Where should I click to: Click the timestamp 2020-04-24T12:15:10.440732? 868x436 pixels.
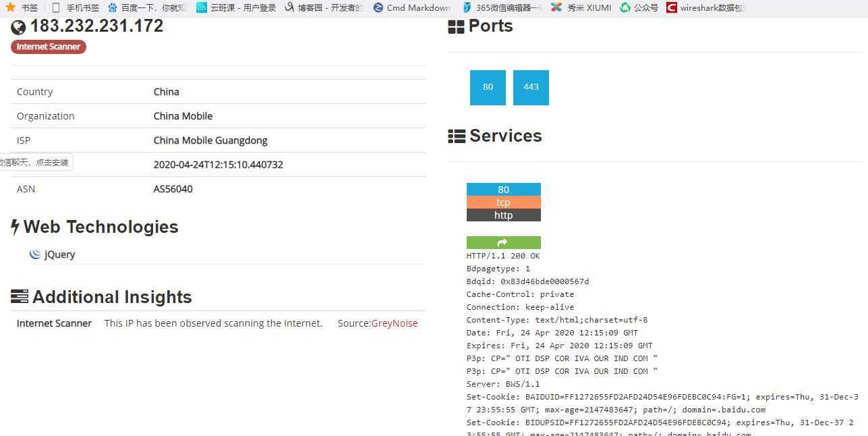tap(219, 165)
